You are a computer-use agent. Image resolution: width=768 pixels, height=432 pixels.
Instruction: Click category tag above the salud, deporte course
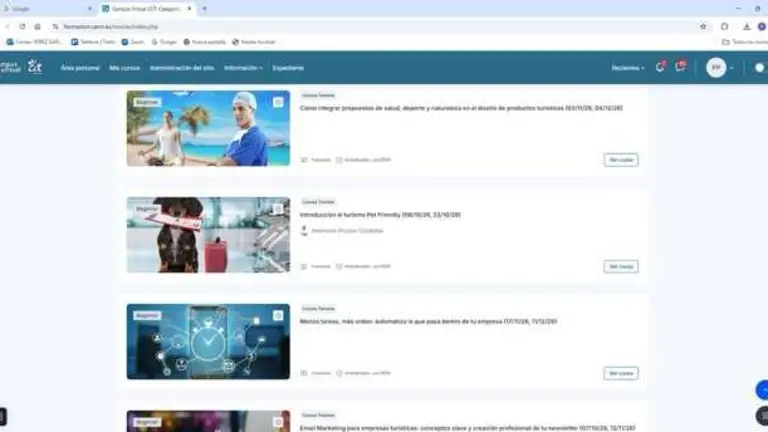click(x=318, y=96)
